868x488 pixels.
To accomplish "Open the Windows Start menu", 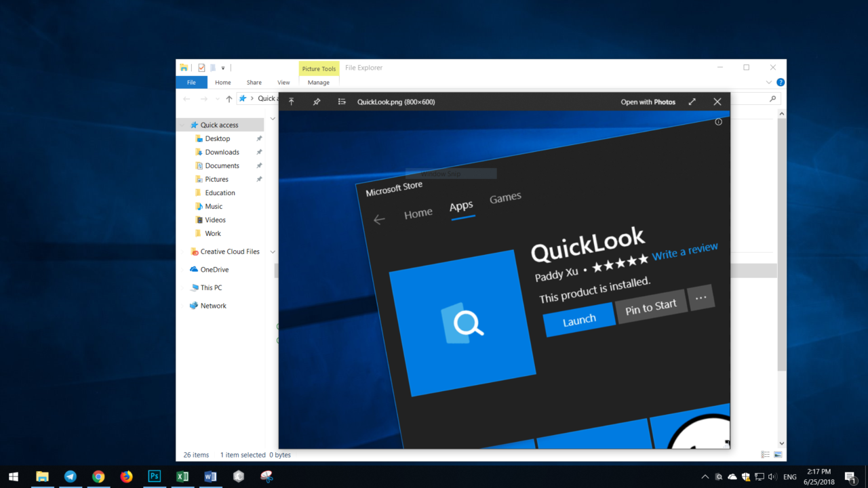I will [14, 476].
